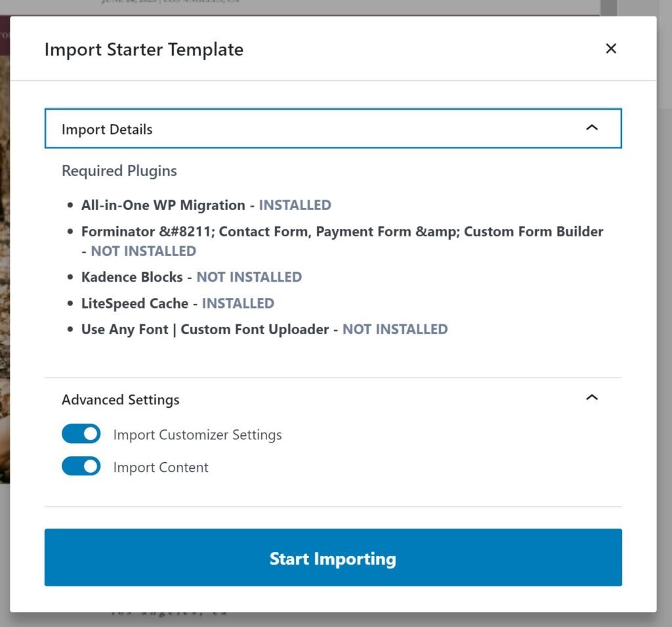Click the Import Content label text

tap(161, 467)
